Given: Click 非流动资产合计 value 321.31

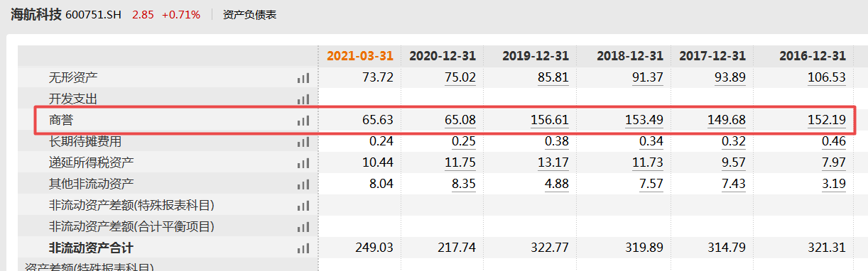Looking at the screenshot, I should tap(827, 248).
